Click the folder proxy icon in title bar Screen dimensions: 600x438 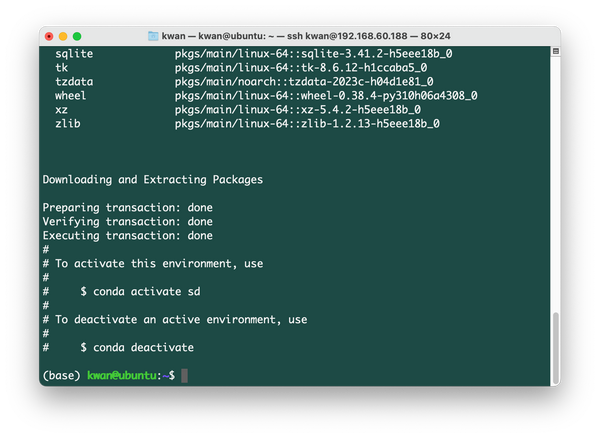pyautogui.click(x=153, y=36)
